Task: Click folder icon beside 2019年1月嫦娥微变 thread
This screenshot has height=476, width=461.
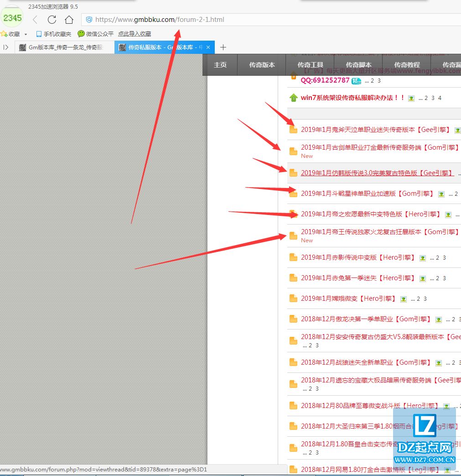Action: (x=293, y=298)
